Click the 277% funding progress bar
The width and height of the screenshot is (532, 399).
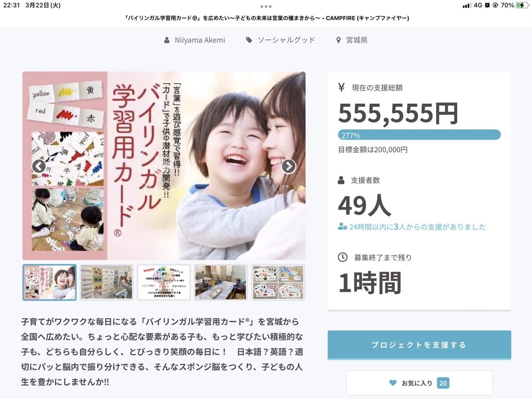tap(419, 135)
